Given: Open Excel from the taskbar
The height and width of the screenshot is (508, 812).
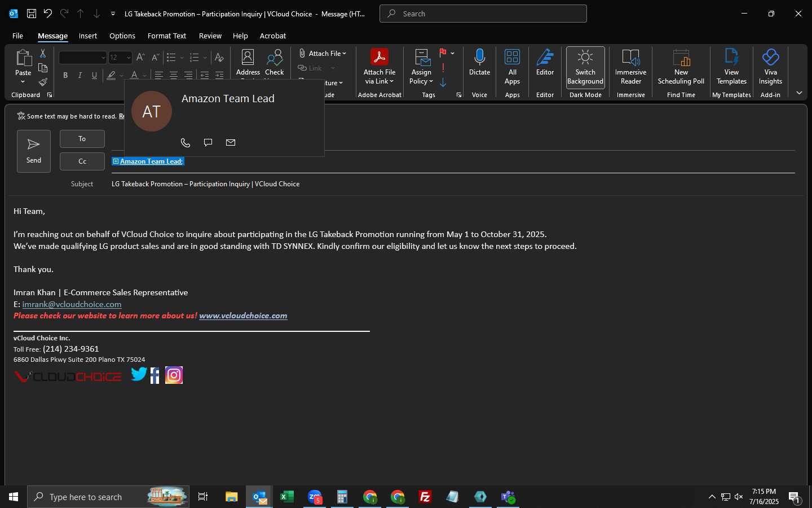Looking at the screenshot, I should tap(287, 497).
